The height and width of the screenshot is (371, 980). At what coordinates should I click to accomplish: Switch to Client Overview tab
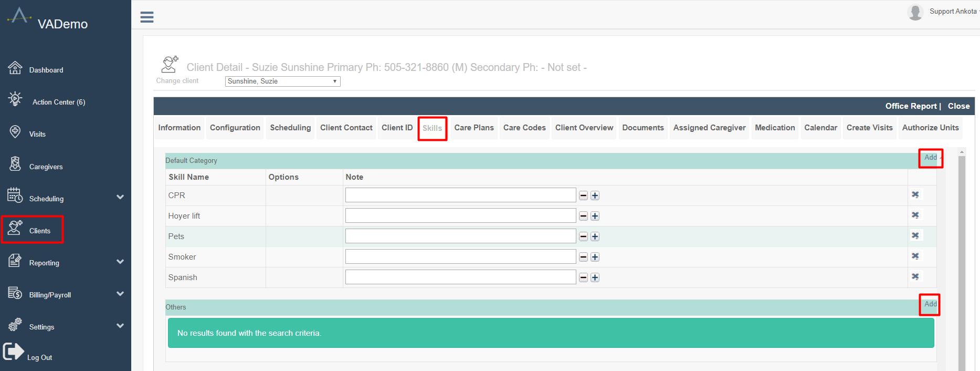pyautogui.click(x=584, y=128)
